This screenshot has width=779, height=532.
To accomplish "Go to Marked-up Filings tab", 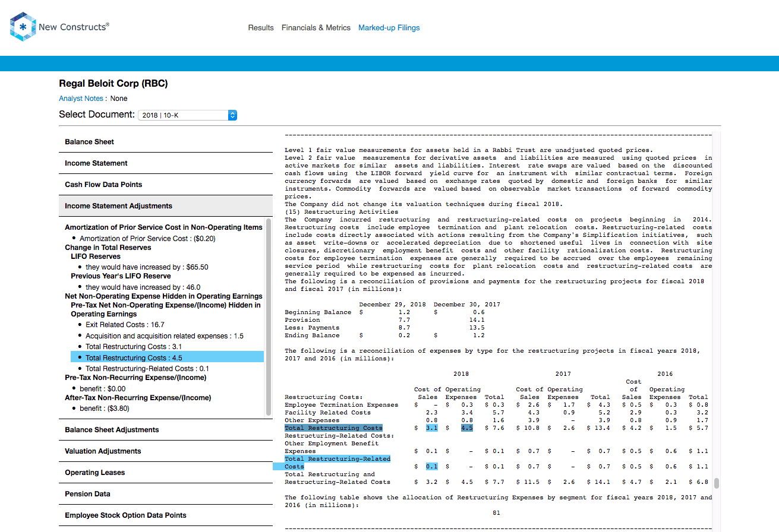I will (x=389, y=28).
